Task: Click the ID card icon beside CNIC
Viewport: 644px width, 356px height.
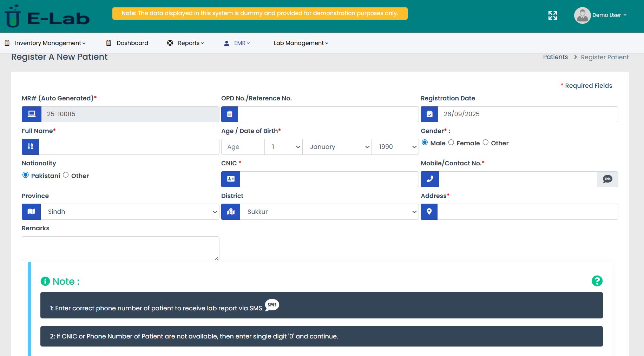Action: (231, 179)
